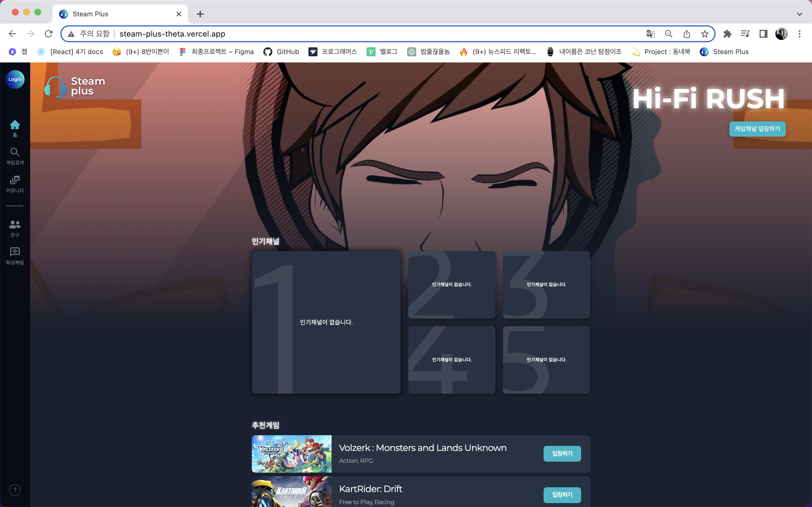Click the 게임채널 입장하기 button
The image size is (812, 507).
[757, 129]
